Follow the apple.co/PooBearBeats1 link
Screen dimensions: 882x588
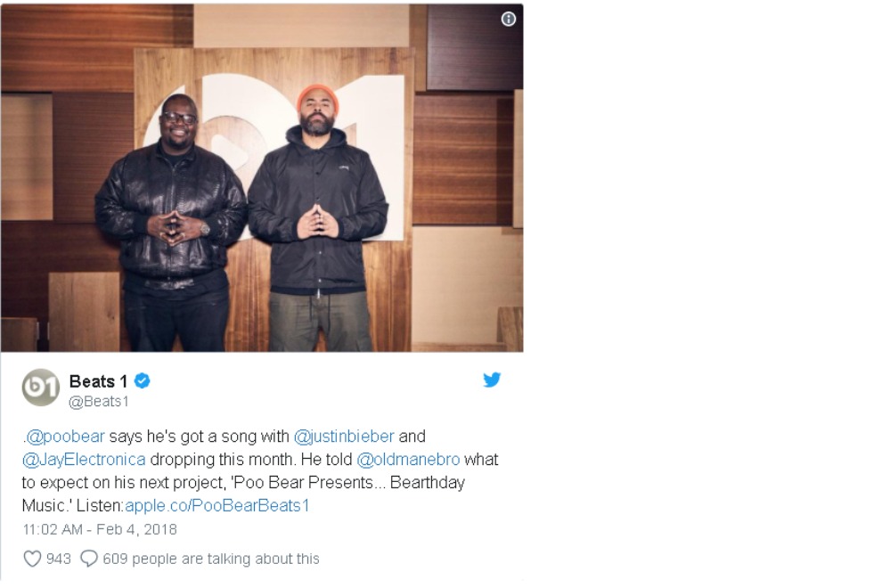[x=217, y=505]
